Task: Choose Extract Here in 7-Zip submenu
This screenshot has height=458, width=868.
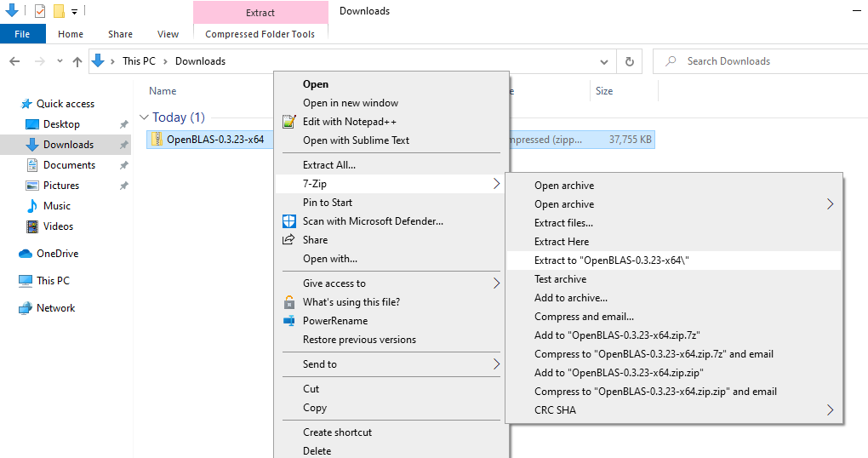Action: tap(674, 242)
